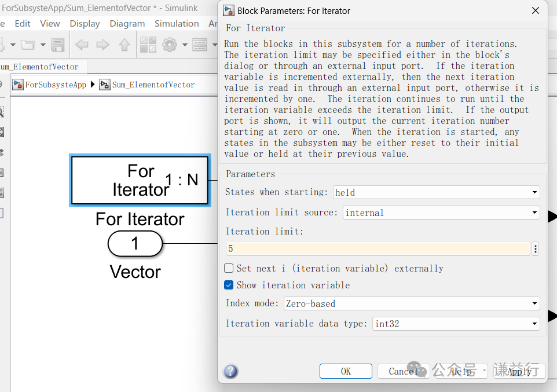
Task: Click inside the Iteration limit value field
Action: tap(376, 248)
